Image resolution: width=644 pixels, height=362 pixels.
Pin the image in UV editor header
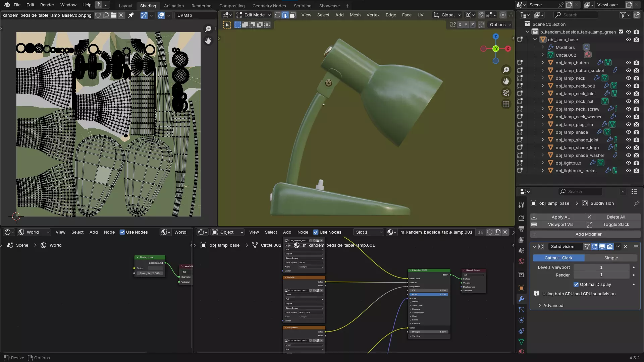tap(131, 15)
